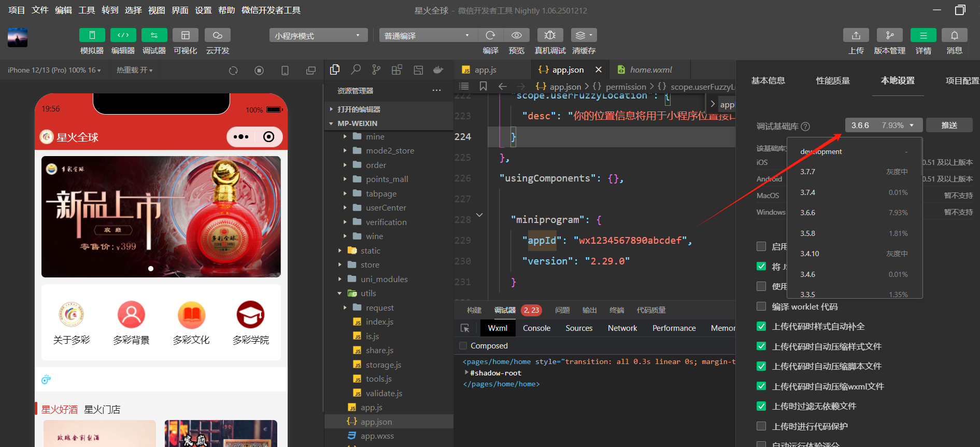Expand the #shadow-root node
Viewport: 980px width, 447px height.
(x=467, y=373)
